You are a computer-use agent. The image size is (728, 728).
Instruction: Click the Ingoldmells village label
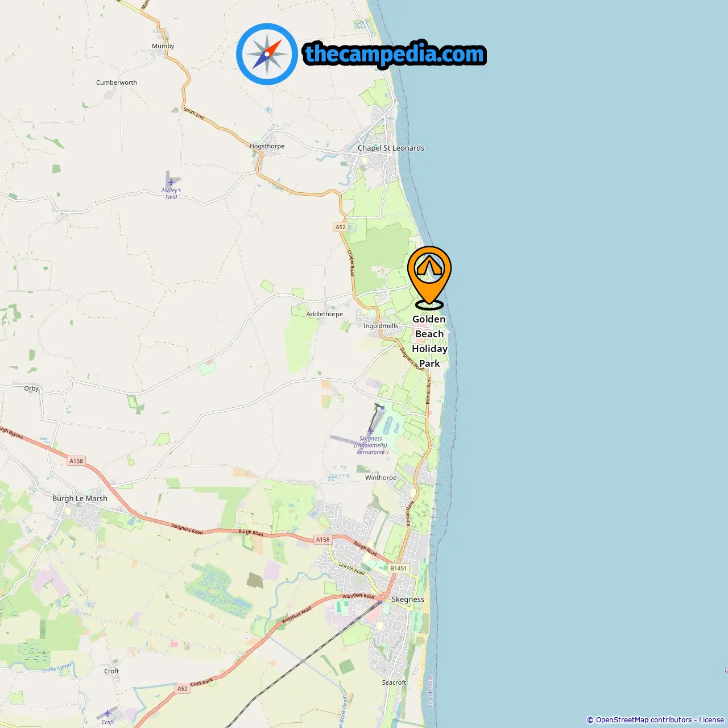coord(380,326)
